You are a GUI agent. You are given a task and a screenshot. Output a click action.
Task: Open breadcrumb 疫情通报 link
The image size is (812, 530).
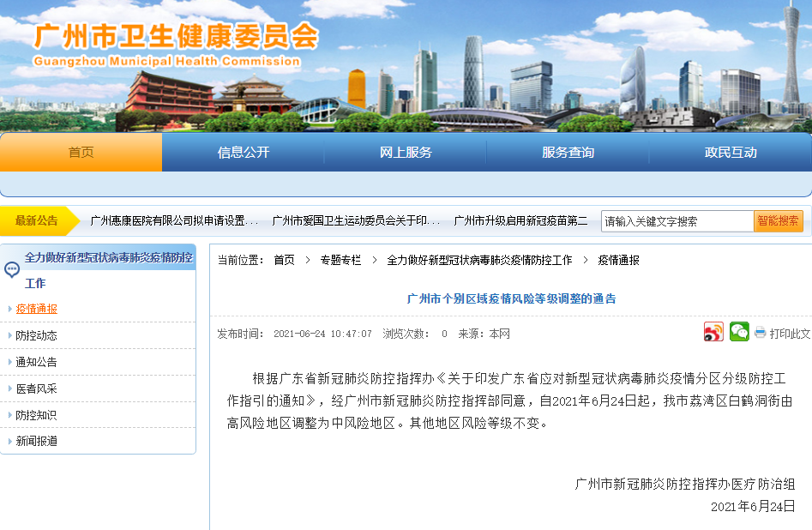tap(618, 260)
